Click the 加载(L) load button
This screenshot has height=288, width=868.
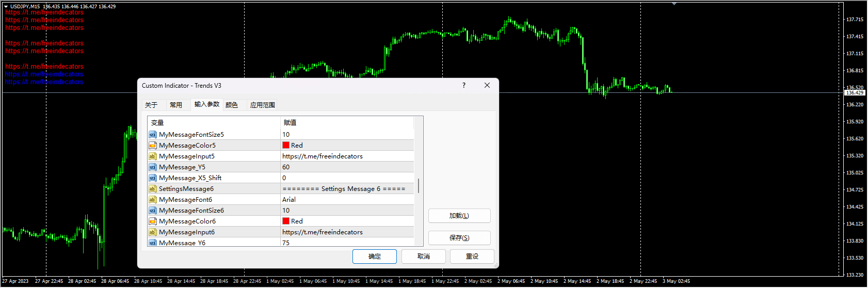click(x=459, y=216)
